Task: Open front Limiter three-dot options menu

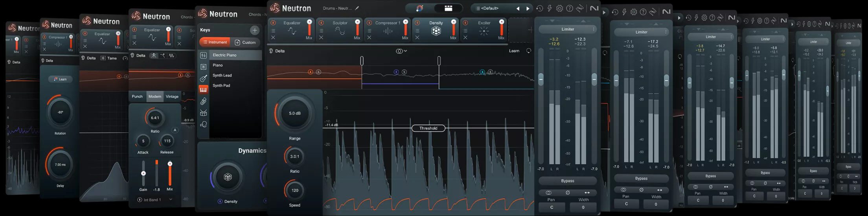Action: pos(594,29)
